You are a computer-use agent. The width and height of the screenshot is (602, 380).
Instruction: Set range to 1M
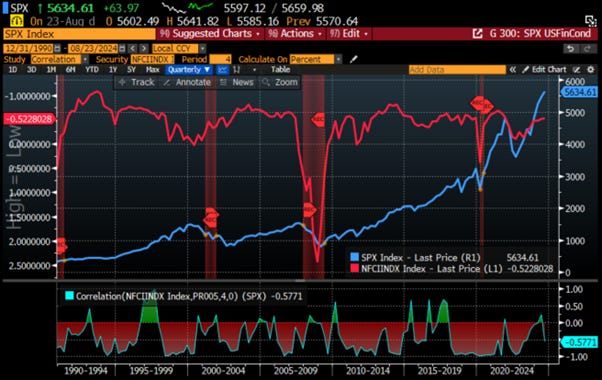(x=51, y=69)
